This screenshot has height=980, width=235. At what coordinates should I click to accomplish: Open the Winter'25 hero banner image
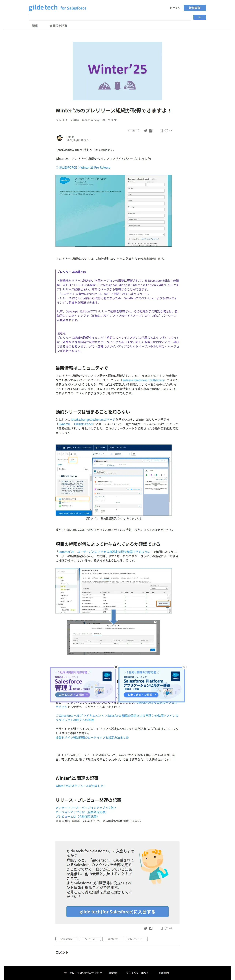click(117, 71)
